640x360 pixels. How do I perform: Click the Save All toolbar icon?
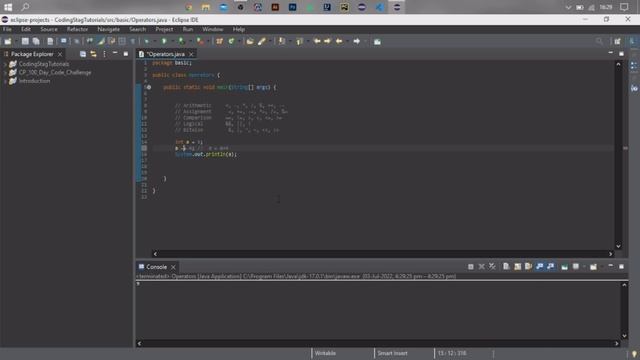coord(36,41)
